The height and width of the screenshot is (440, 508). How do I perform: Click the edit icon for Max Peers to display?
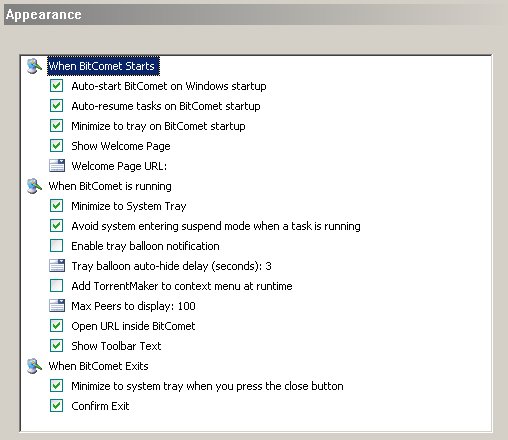click(x=57, y=306)
